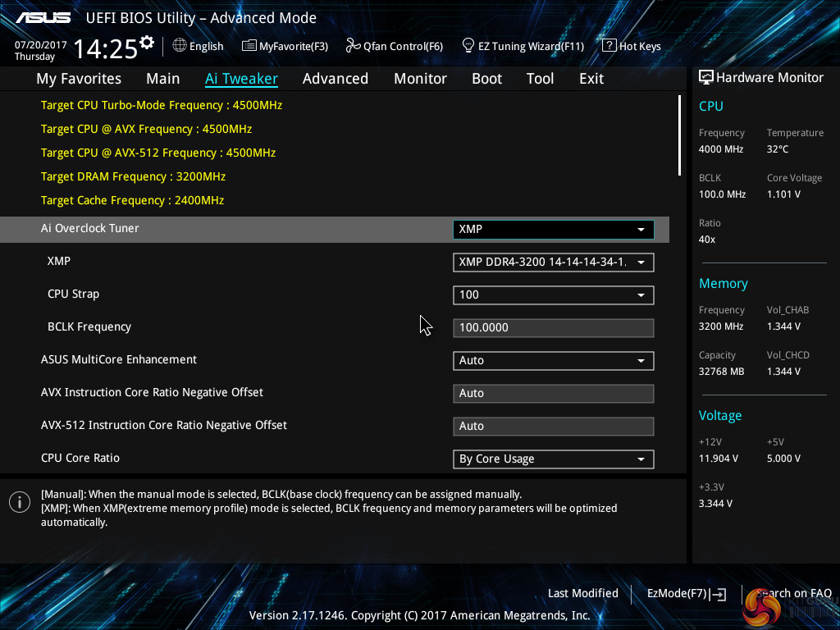Click the 07/20/2017 date text
The width and height of the screenshot is (840, 630).
[40, 45]
